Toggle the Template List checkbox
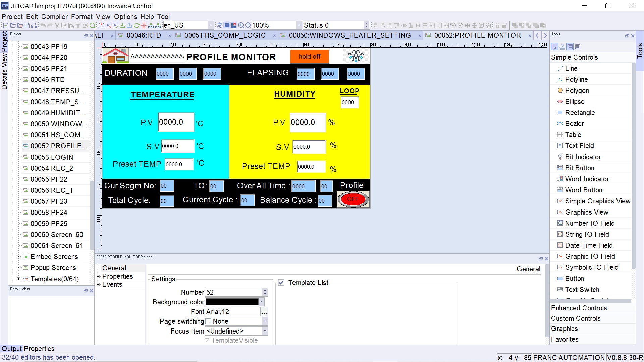This screenshot has height=362, width=644. click(281, 283)
